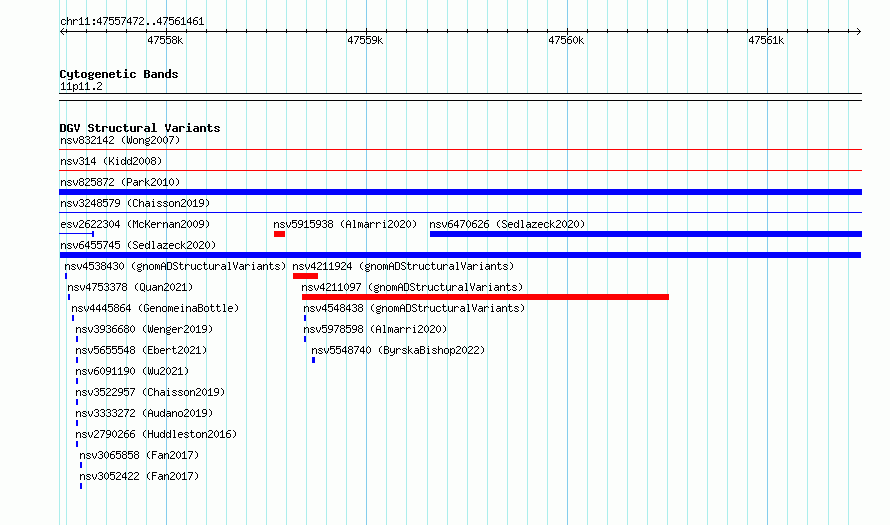The height and width of the screenshot is (525, 890).
Task: Click nsv4538430 (gnomADStructuralVariants) label
Action: click(175, 266)
